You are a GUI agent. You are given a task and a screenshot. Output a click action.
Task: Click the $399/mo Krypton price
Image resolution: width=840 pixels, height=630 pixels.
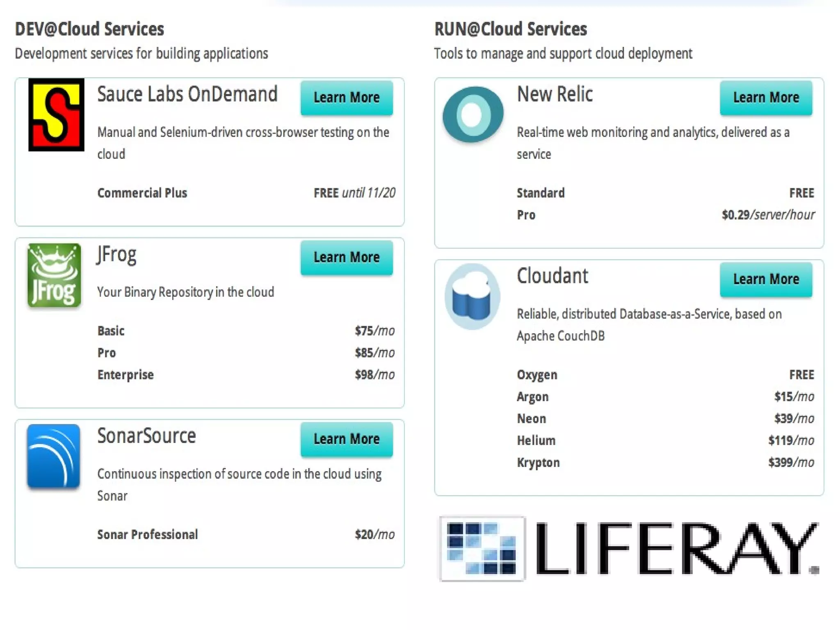[x=791, y=462]
